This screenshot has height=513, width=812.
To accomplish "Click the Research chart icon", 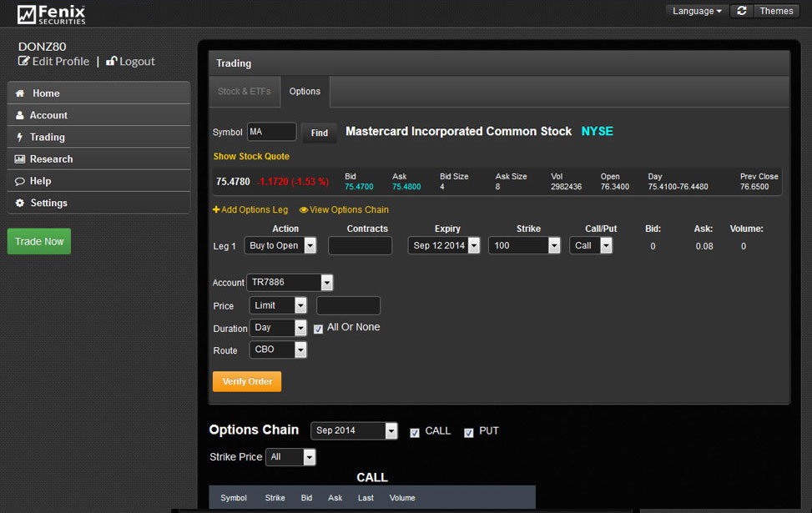I will click(x=20, y=159).
